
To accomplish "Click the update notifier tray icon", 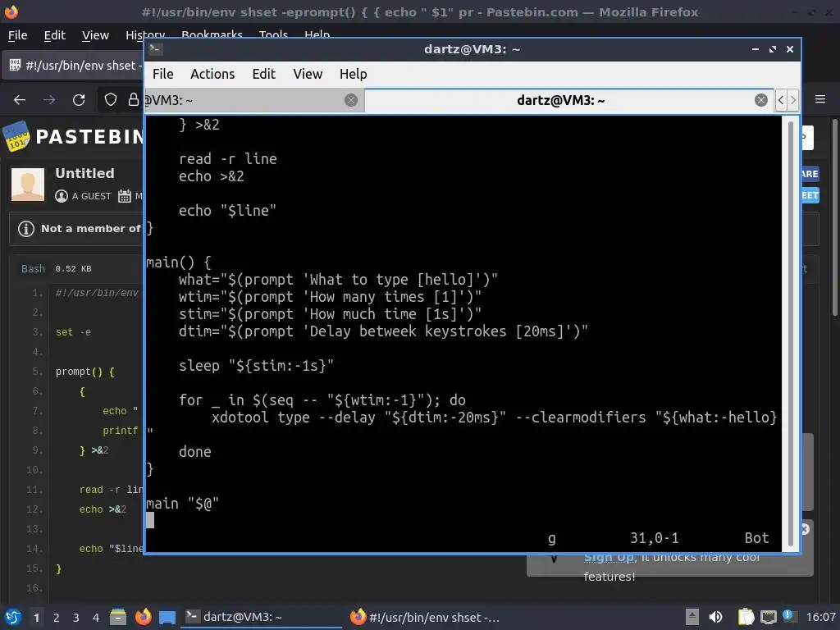I will (788, 615).
